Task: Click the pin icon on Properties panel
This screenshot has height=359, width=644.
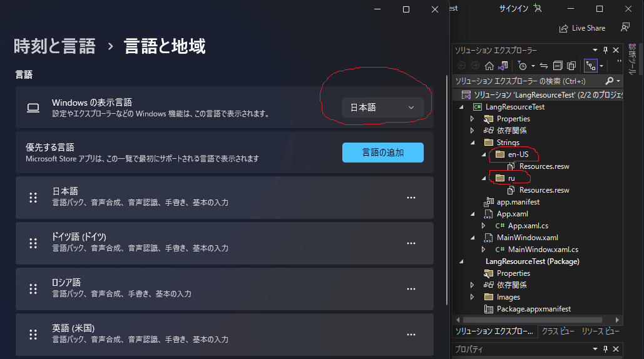Action: coord(605,349)
